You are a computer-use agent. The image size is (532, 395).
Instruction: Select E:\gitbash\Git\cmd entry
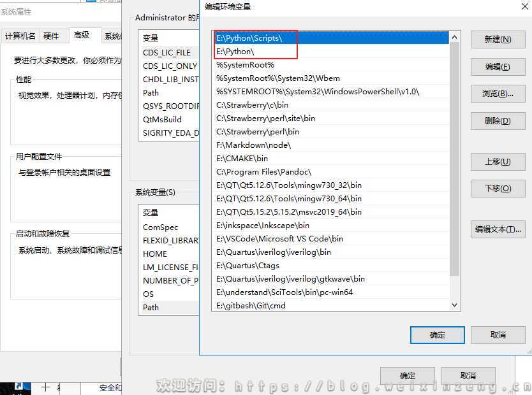coord(331,305)
